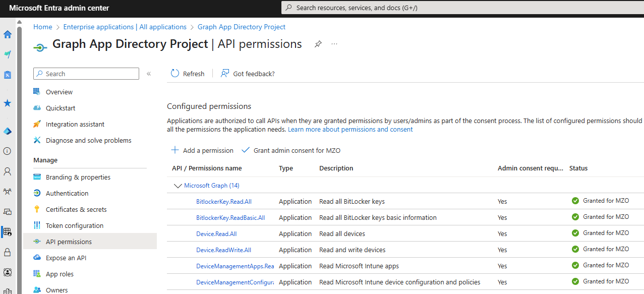This screenshot has height=294, width=644.
Task: Click the Grant admin consent for MZO checkmark
Action: pos(246,150)
